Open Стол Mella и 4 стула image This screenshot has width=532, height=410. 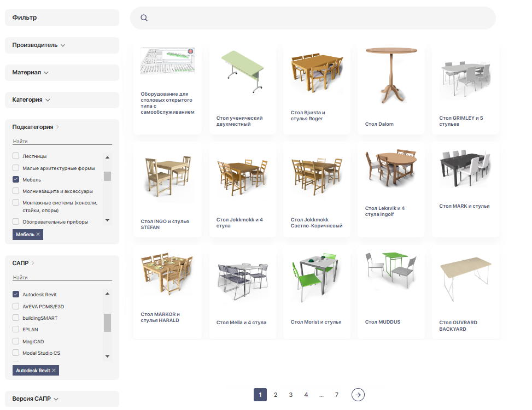[242, 281]
